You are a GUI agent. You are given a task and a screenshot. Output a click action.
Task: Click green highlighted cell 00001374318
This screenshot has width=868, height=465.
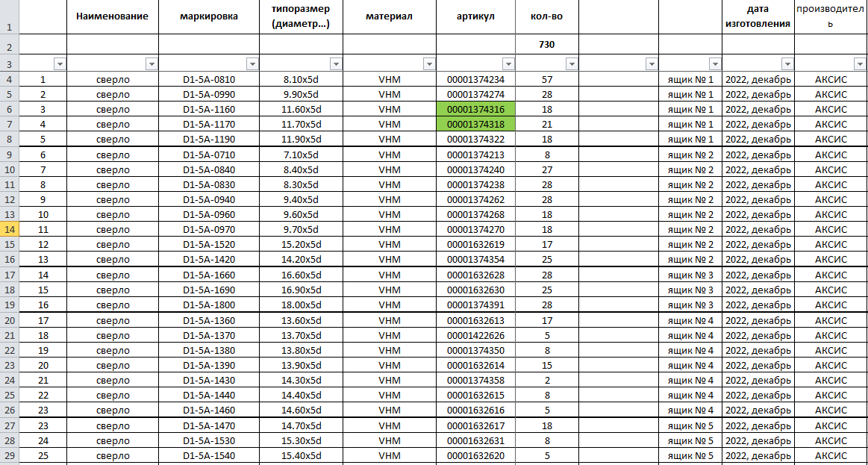pos(475,125)
